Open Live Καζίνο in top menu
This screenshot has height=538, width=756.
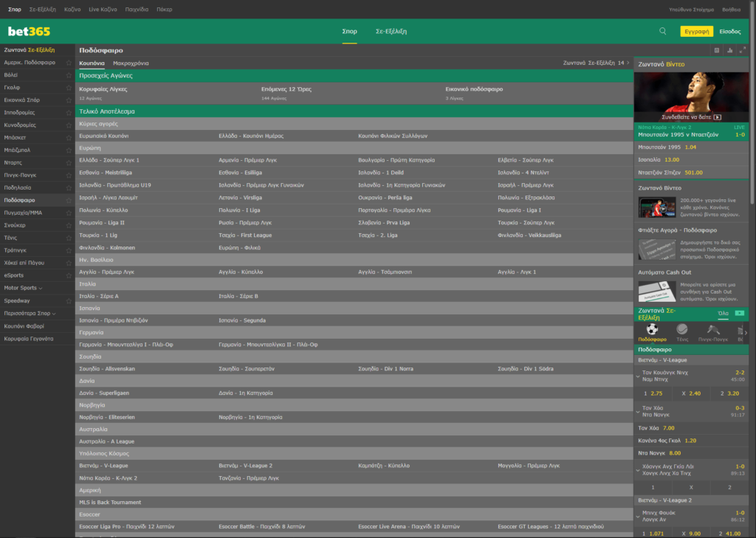click(103, 9)
